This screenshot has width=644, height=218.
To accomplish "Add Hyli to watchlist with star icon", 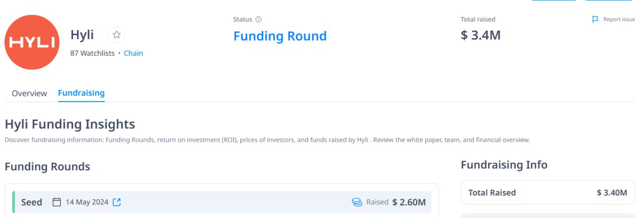I will point(117,35).
